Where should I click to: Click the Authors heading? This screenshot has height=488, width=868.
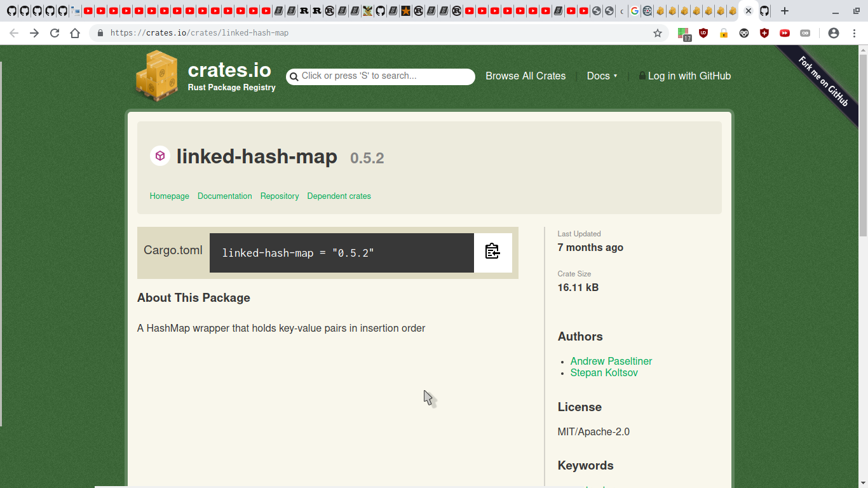[580, 336]
